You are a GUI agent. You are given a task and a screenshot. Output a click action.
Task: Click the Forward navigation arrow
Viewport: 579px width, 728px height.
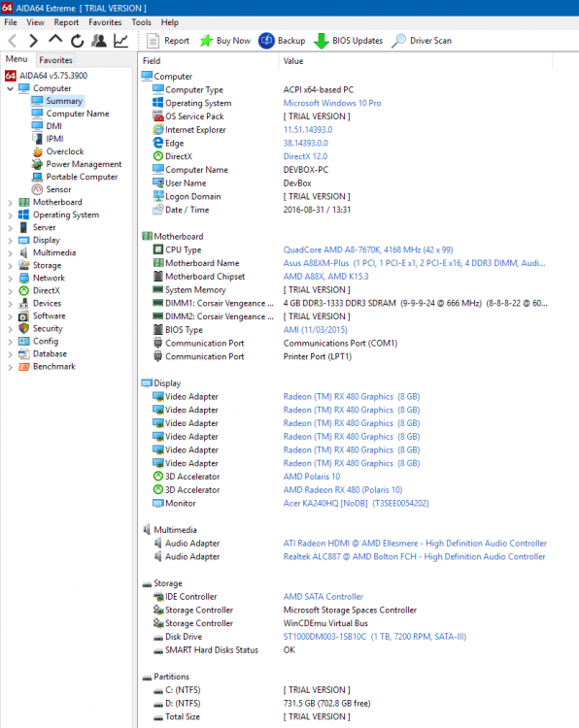click(33, 41)
